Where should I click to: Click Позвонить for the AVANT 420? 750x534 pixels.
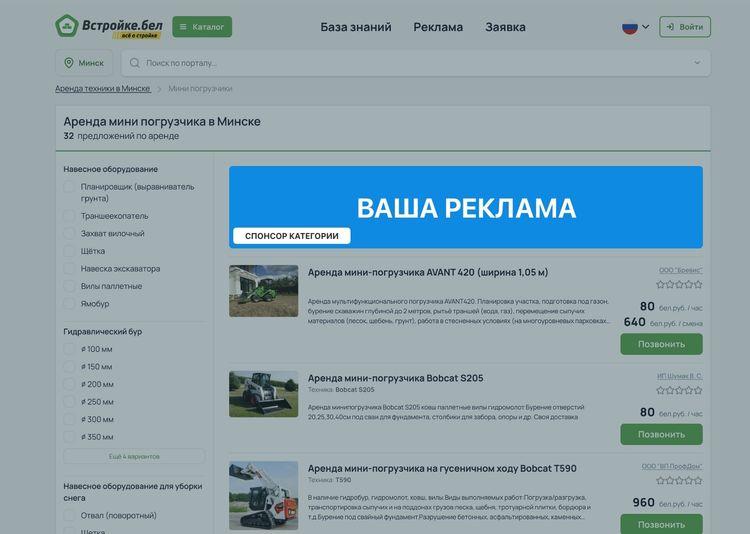point(662,344)
